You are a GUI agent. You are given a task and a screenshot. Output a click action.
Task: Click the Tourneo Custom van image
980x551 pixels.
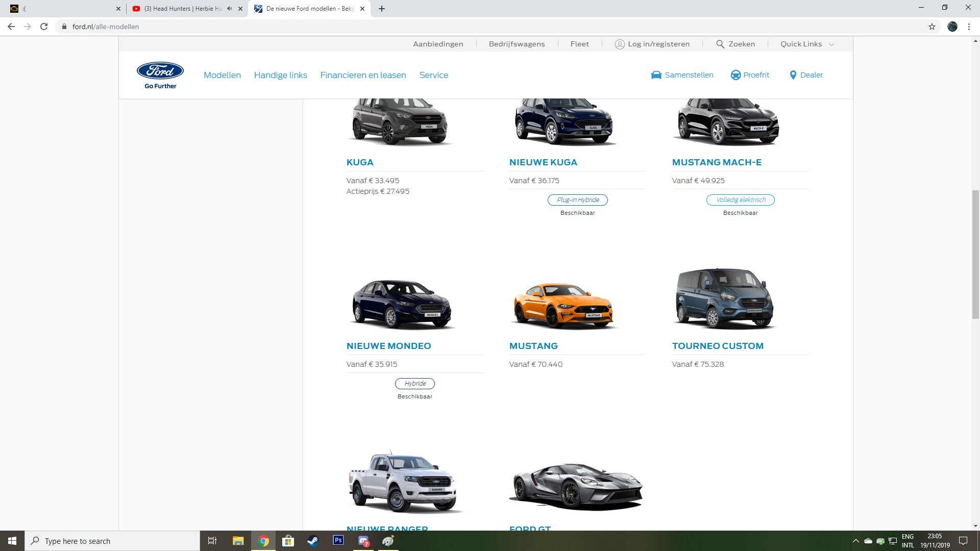click(725, 299)
